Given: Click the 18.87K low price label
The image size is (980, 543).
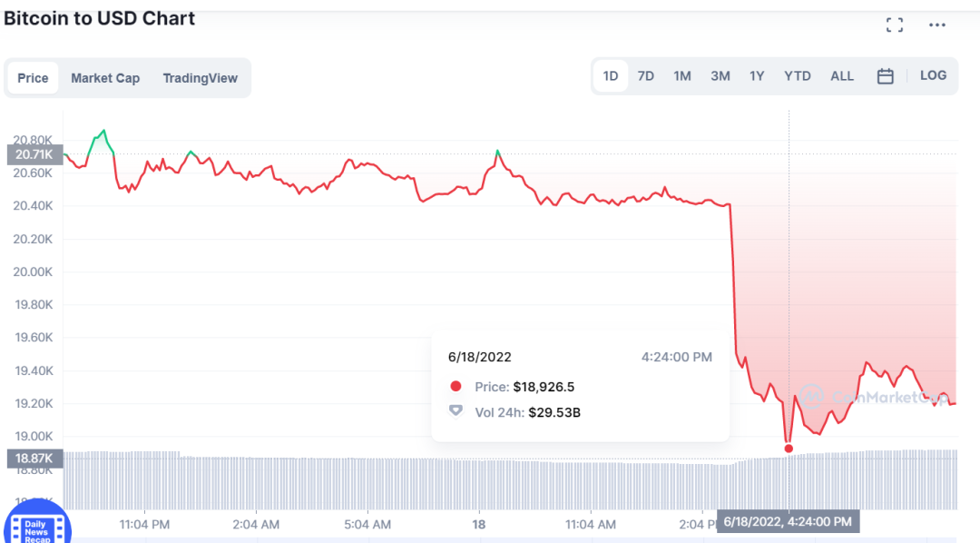Looking at the screenshot, I should point(34,459).
